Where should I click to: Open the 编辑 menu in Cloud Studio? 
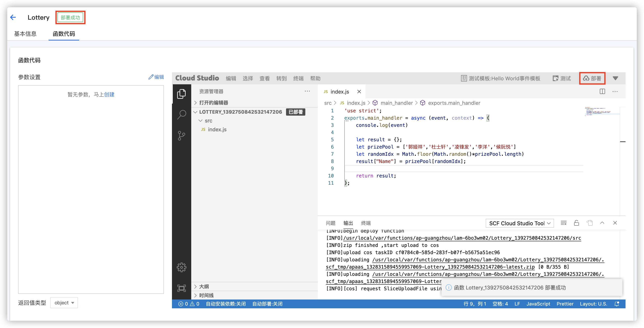tap(231, 78)
